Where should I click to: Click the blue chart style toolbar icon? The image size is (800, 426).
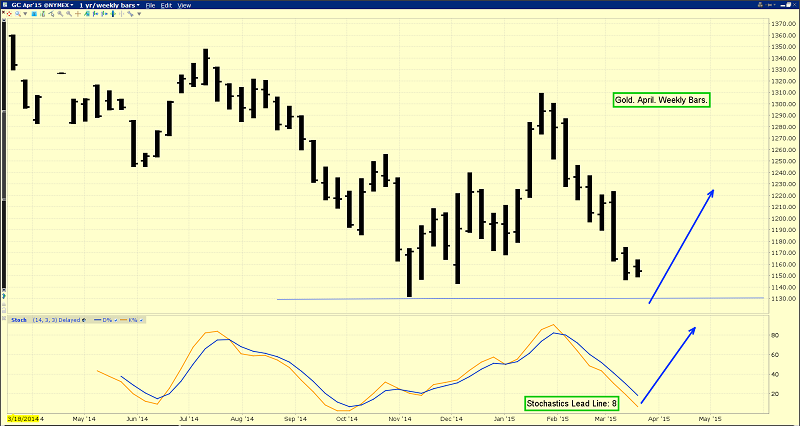pyautogui.click(x=34, y=14)
